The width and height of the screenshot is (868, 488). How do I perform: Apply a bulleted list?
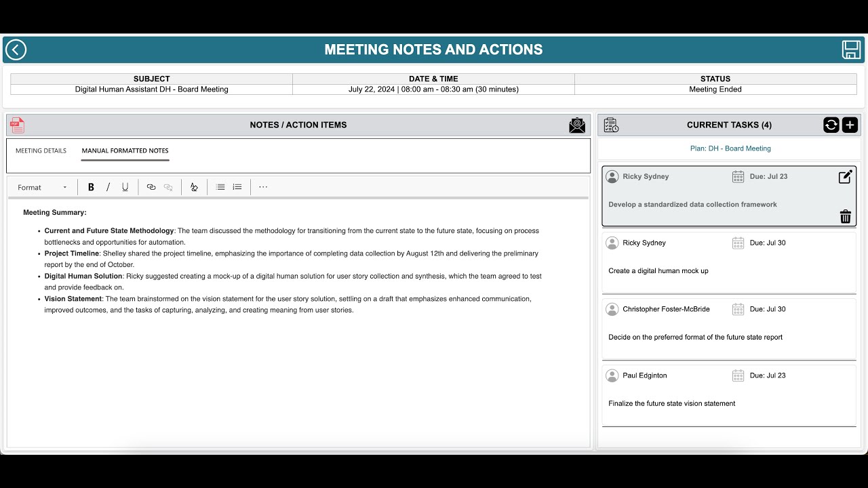(x=220, y=187)
